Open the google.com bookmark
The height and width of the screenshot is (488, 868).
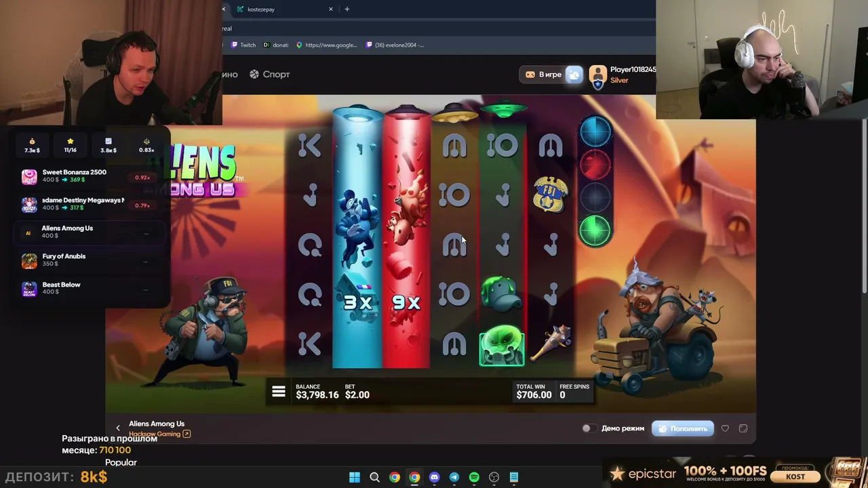[326, 45]
